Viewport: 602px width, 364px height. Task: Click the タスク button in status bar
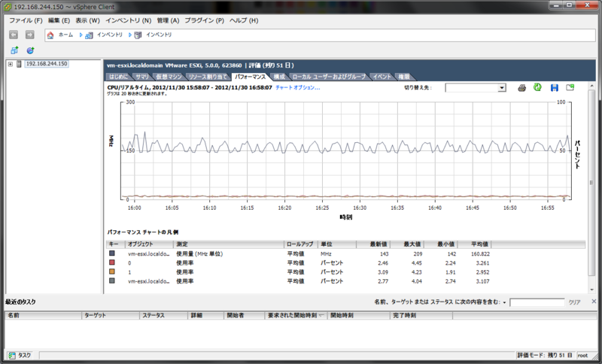[20, 356]
